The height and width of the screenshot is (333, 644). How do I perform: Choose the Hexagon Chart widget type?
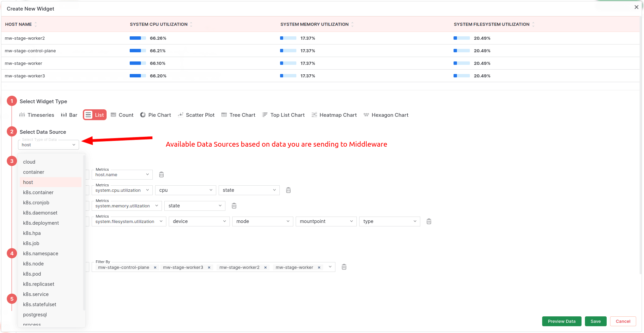(386, 115)
